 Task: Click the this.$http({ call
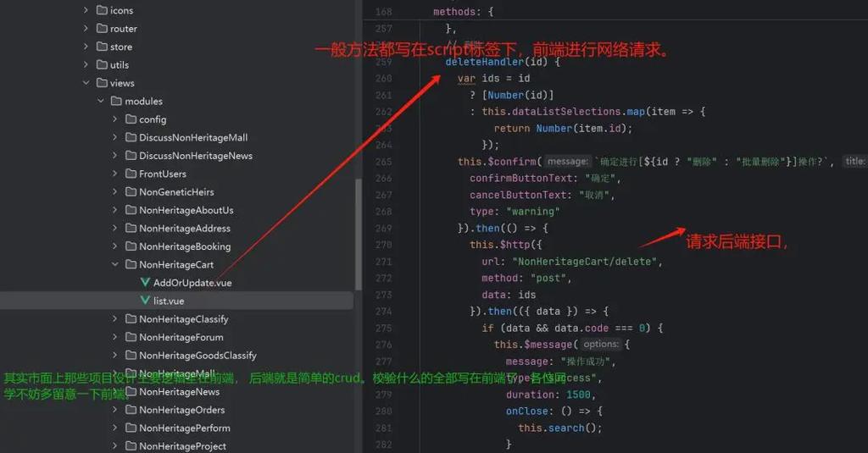pyautogui.click(x=506, y=245)
